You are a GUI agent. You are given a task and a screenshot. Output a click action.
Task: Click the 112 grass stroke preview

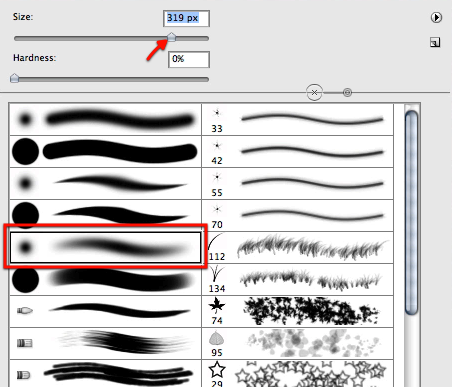click(x=312, y=247)
